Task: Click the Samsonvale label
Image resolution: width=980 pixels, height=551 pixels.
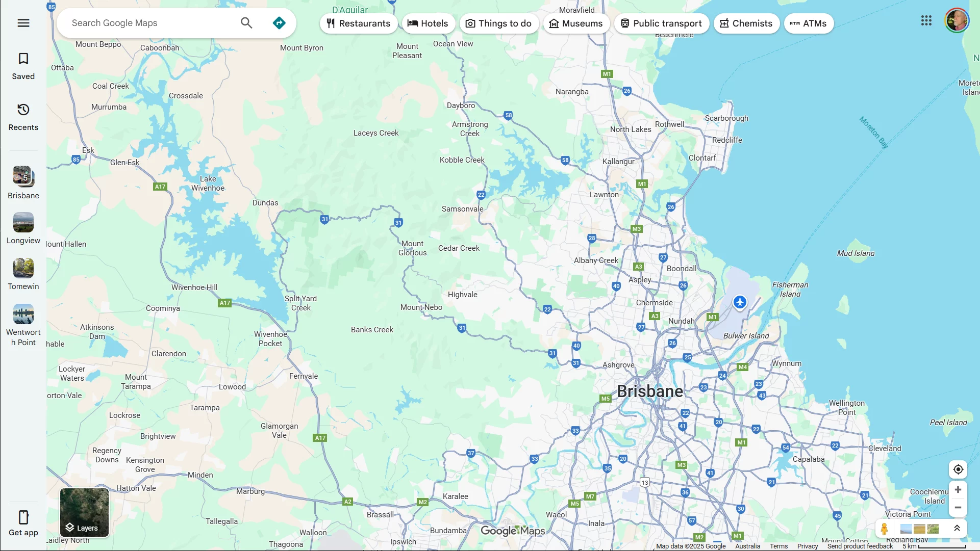Action: tap(463, 209)
